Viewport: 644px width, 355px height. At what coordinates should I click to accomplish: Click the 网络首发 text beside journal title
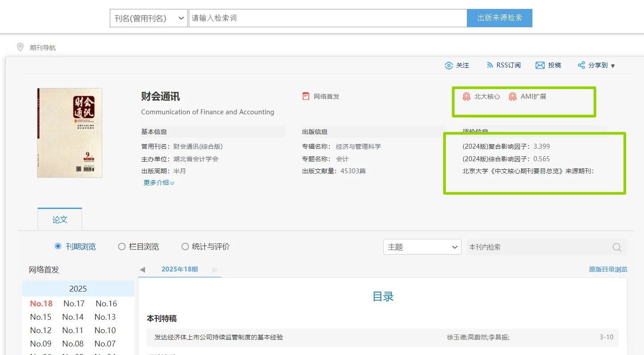327,96
